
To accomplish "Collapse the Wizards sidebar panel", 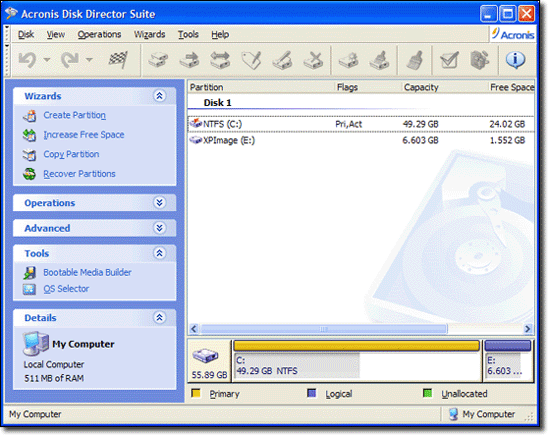I will pos(160,96).
